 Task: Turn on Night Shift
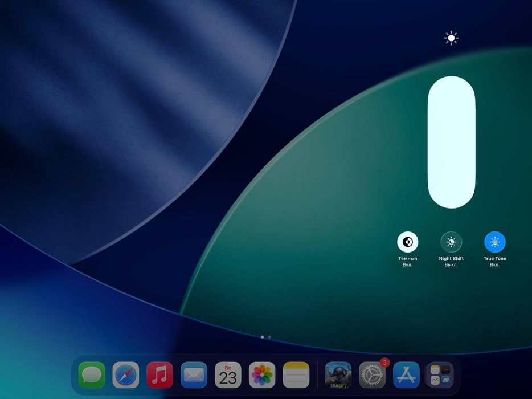point(451,242)
